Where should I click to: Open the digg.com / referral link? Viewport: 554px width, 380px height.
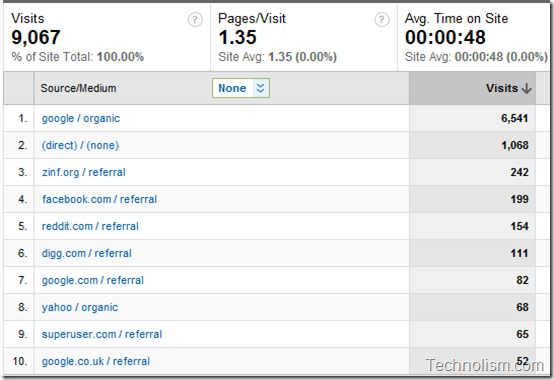point(87,253)
